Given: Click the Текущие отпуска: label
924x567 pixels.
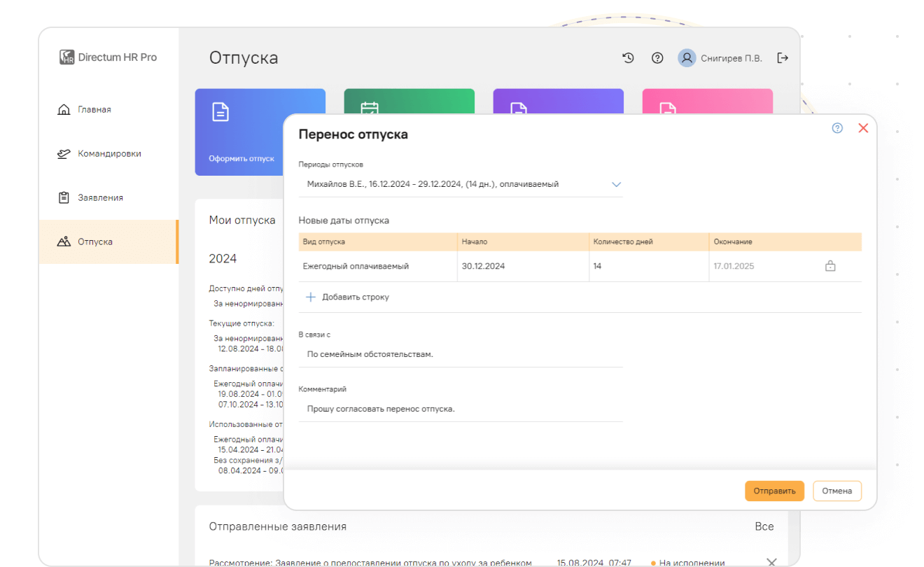Looking at the screenshot, I should 241,323.
